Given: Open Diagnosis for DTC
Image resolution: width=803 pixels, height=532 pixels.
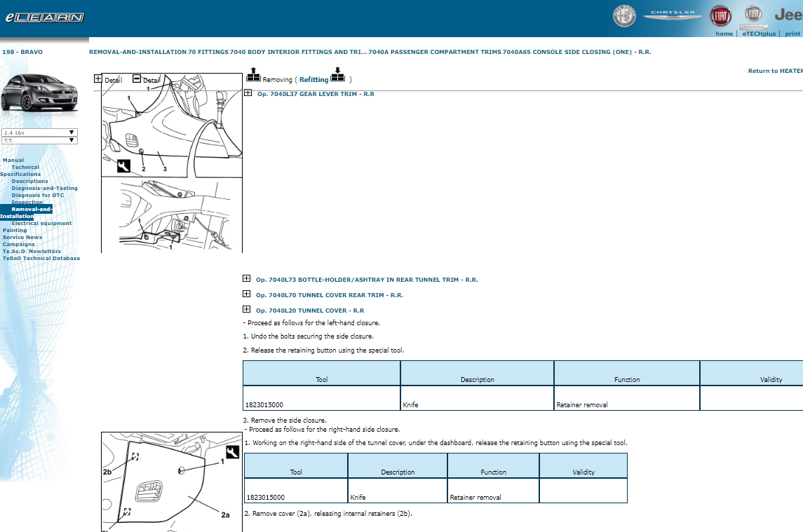Looking at the screenshot, I should tap(38, 195).
